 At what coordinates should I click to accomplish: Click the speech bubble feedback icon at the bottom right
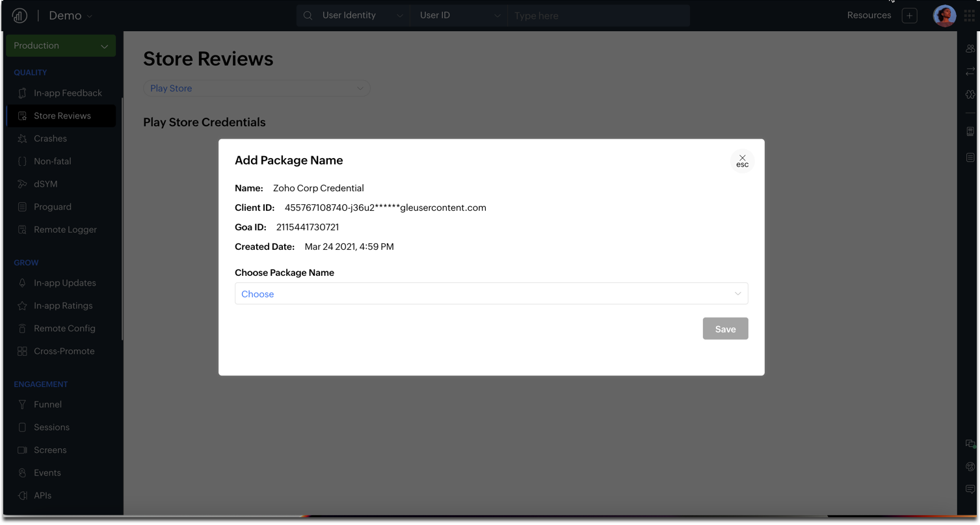tap(970, 489)
